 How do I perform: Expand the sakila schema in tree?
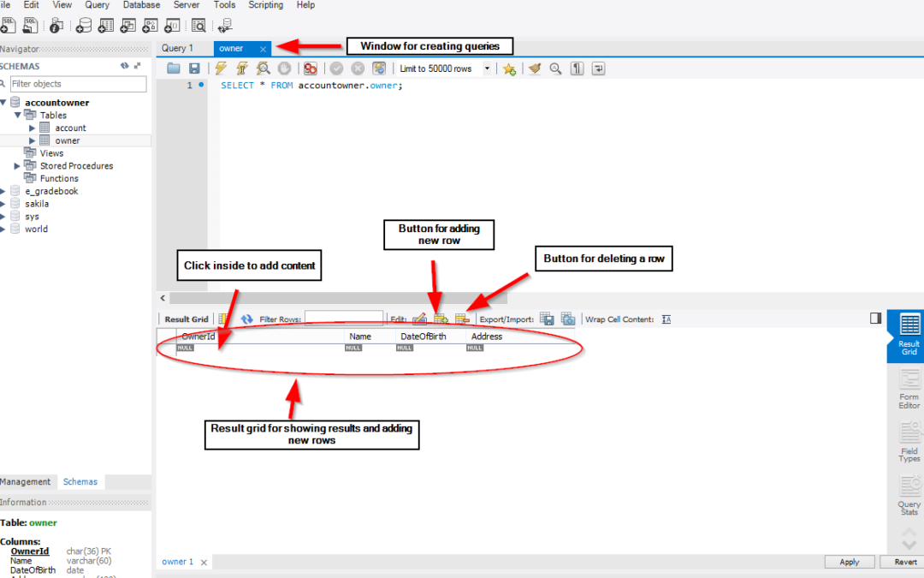click(x=3, y=204)
